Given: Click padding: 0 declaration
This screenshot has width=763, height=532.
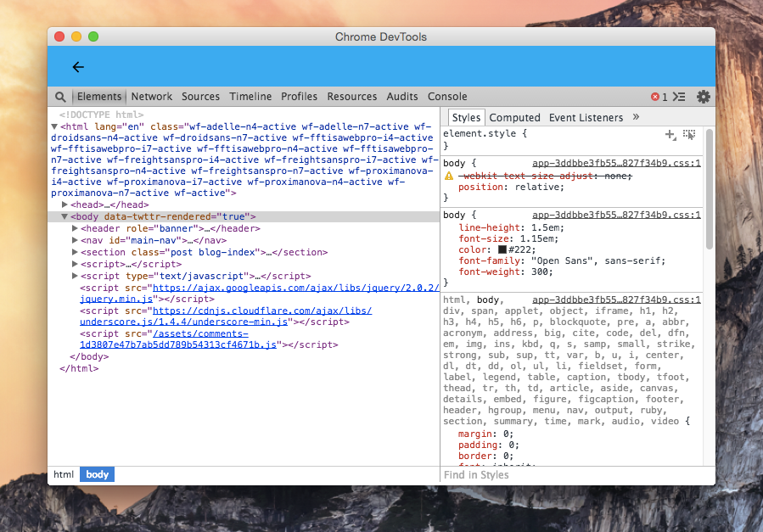Looking at the screenshot, I should click(489, 445).
